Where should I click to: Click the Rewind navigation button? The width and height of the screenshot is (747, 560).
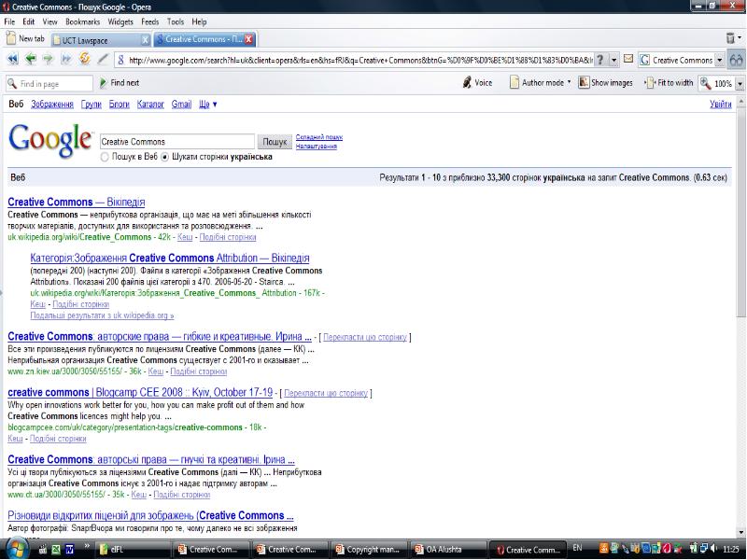(x=13, y=60)
